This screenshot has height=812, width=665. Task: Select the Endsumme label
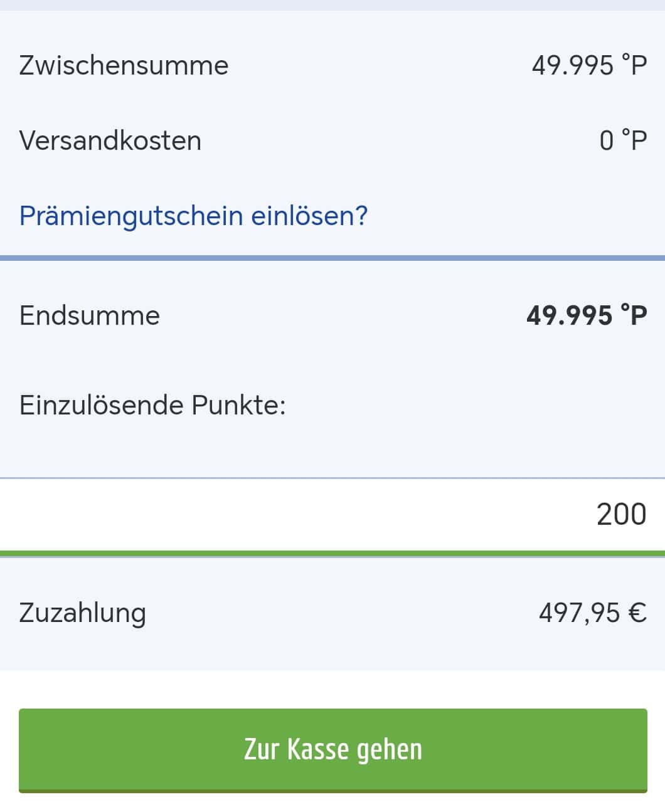point(90,315)
